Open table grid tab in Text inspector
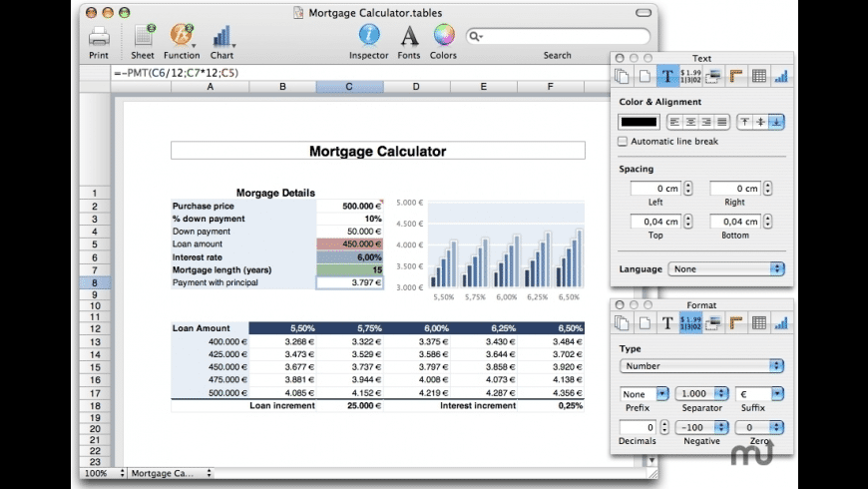The height and width of the screenshot is (489, 868). 759,76
